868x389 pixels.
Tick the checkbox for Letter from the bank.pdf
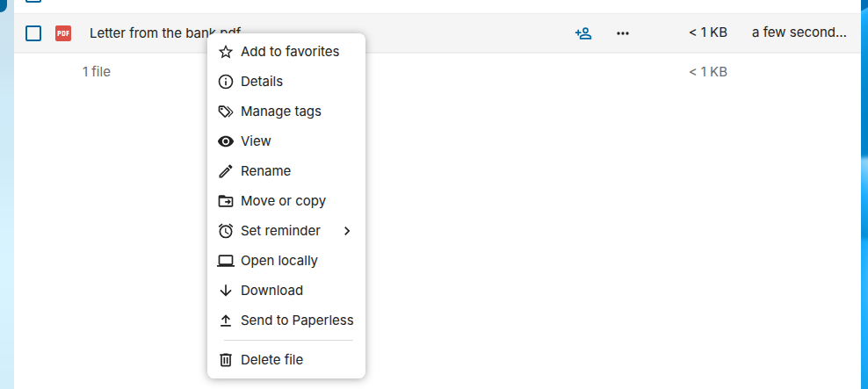(x=33, y=33)
